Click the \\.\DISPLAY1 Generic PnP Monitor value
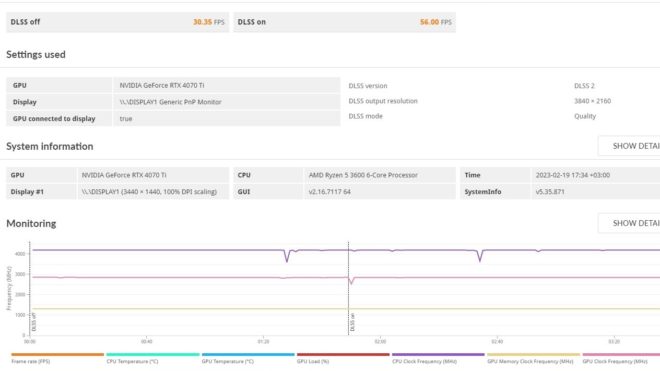The width and height of the screenshot is (660, 371). point(170,102)
